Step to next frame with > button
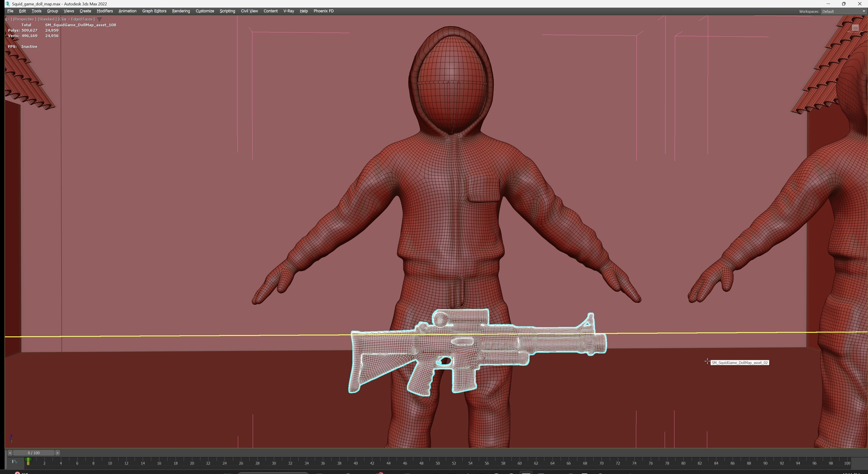 coord(57,453)
